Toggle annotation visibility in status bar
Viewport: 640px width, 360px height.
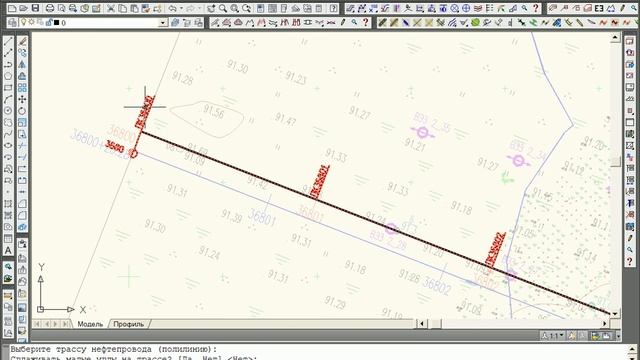click(573, 336)
